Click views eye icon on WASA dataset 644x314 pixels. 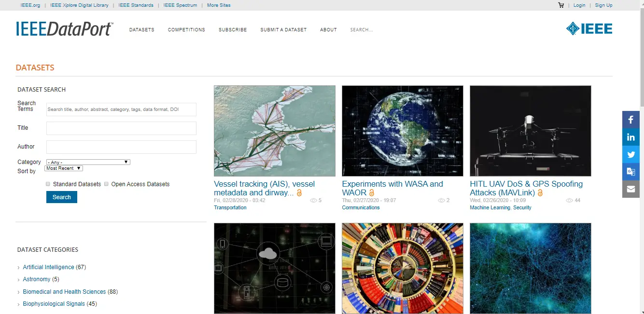click(441, 200)
